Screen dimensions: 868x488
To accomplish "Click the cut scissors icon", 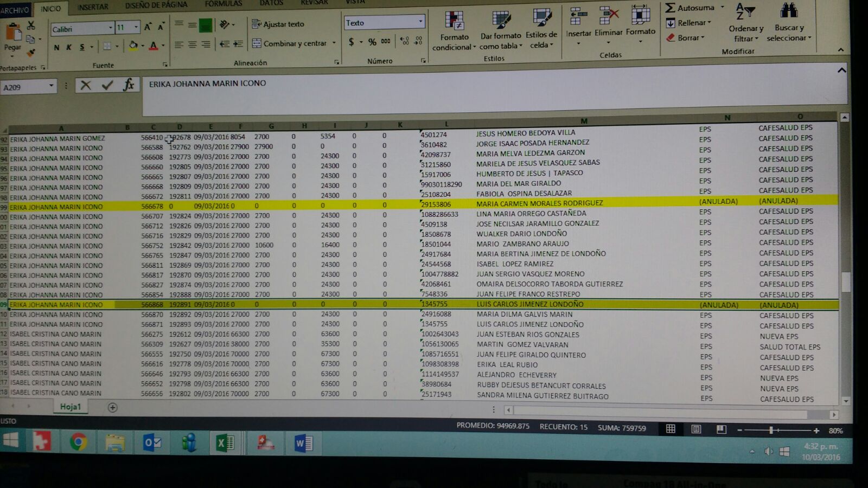I will point(31,25).
